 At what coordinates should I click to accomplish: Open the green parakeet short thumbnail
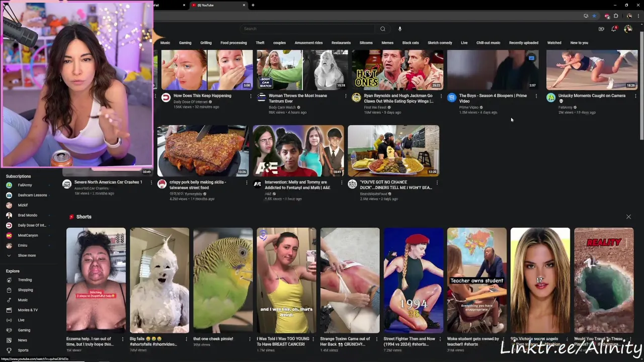(223, 280)
